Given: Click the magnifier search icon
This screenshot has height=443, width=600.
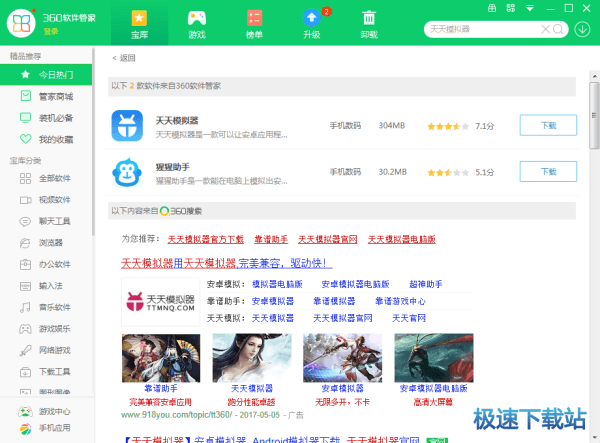Looking at the screenshot, I should (x=558, y=29).
